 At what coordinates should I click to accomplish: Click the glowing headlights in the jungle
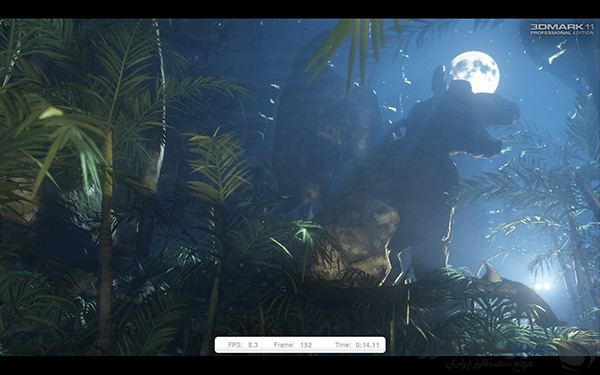pos(543,286)
